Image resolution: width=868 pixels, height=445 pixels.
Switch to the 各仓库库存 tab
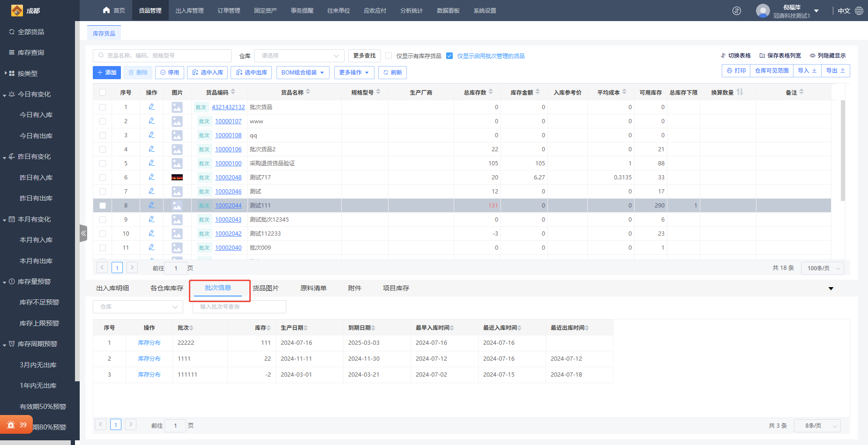click(166, 288)
